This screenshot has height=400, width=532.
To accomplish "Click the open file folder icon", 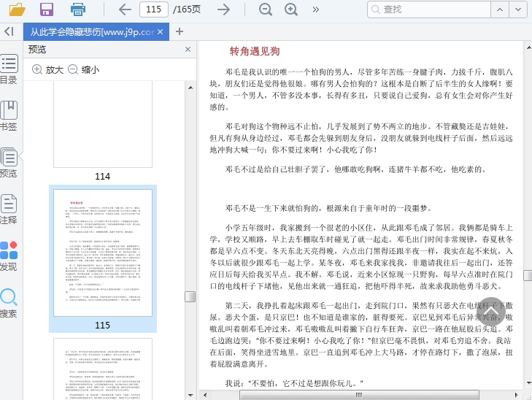I will [16, 9].
